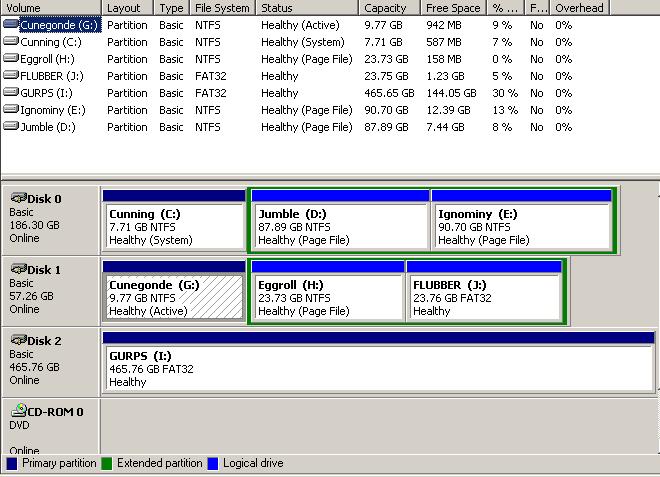The width and height of the screenshot is (660, 477).
Task: Click the Extended partition green legend swatch
Action: [107, 464]
